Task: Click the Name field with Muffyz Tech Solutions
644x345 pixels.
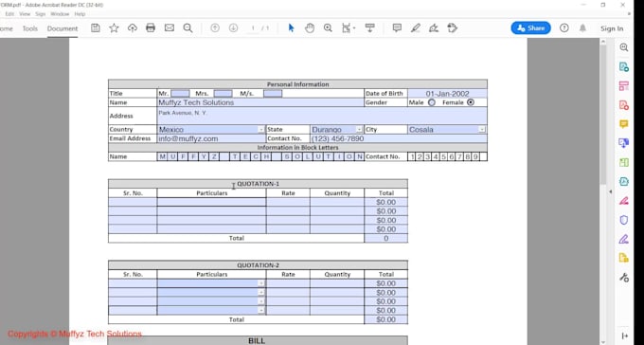Action: pyautogui.click(x=260, y=102)
